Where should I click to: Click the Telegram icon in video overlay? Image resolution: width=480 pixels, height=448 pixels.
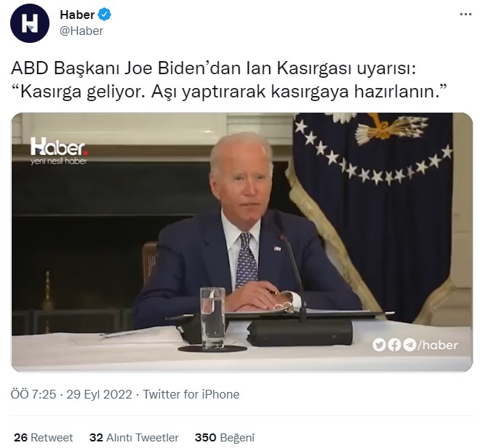coord(409,345)
